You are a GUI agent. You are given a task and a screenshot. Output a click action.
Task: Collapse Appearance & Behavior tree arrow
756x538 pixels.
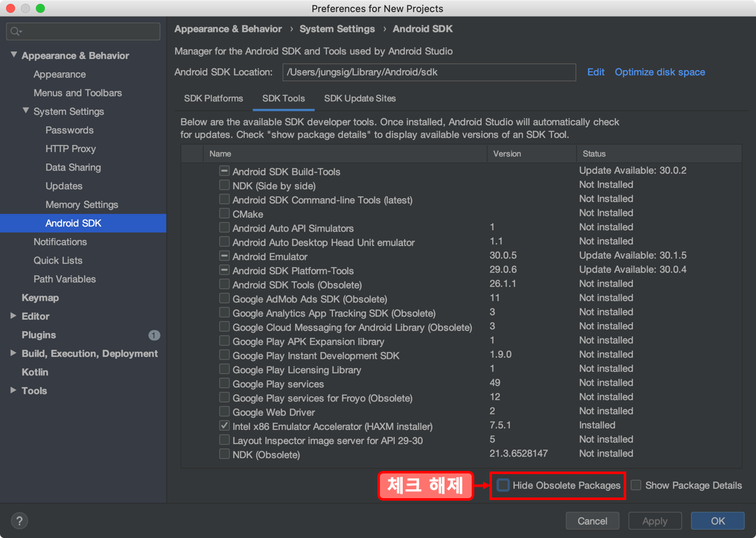point(13,55)
